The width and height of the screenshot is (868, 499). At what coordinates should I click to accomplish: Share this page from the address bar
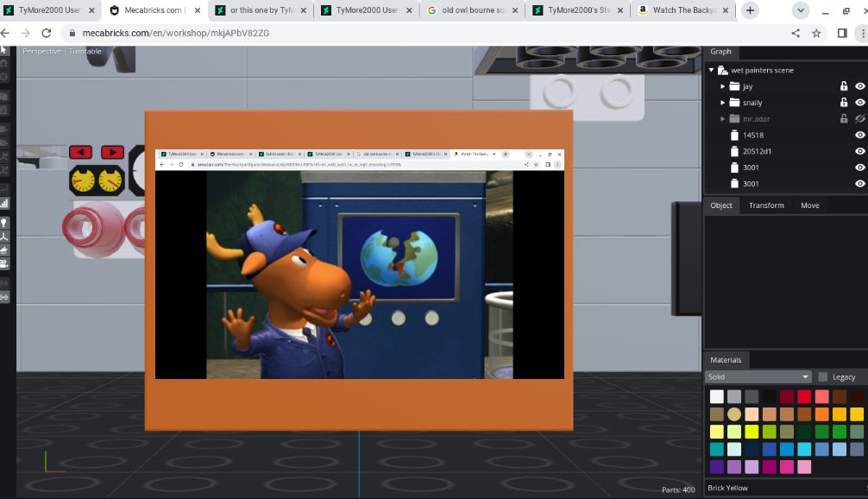coord(796,33)
